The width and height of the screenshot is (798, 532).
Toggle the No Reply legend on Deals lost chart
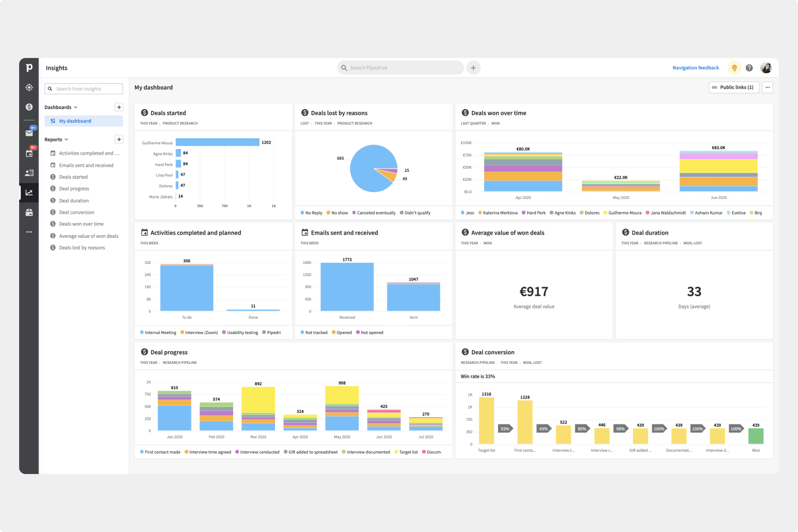[311, 212]
